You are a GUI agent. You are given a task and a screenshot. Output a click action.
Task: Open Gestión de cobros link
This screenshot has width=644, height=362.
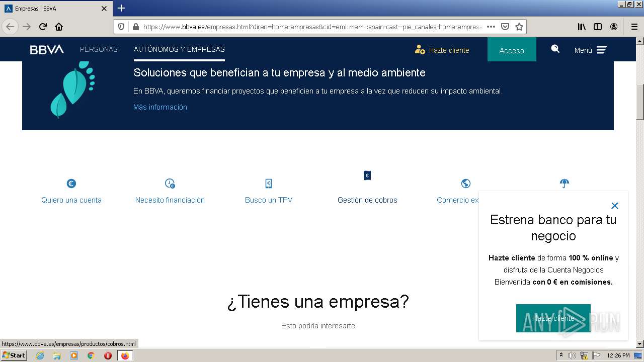click(367, 200)
